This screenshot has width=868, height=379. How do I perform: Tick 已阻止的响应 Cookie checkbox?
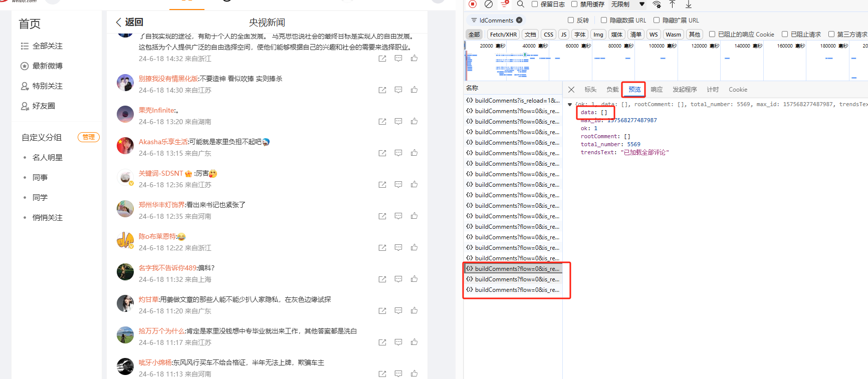(712, 34)
